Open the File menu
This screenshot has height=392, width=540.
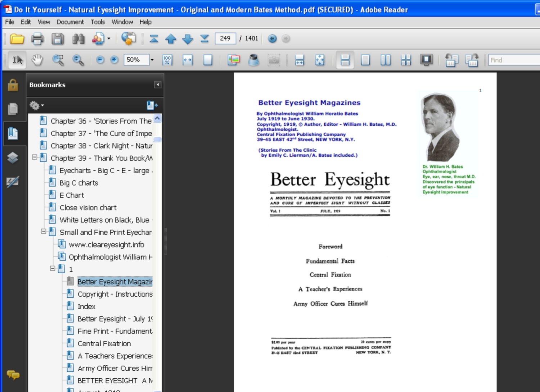pos(10,22)
